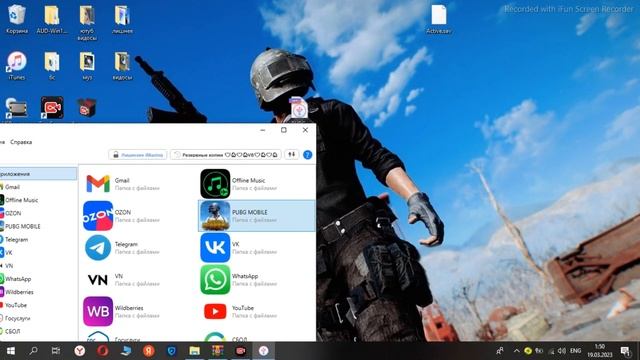Viewport: 640px width, 360px height.
Task: Open the YouTube app folder tile
Action: 257,311
